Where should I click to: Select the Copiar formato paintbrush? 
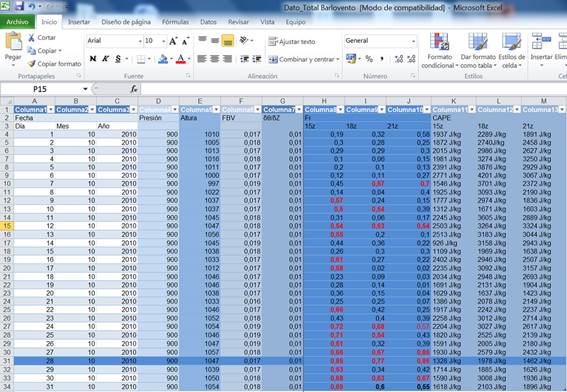(32, 64)
